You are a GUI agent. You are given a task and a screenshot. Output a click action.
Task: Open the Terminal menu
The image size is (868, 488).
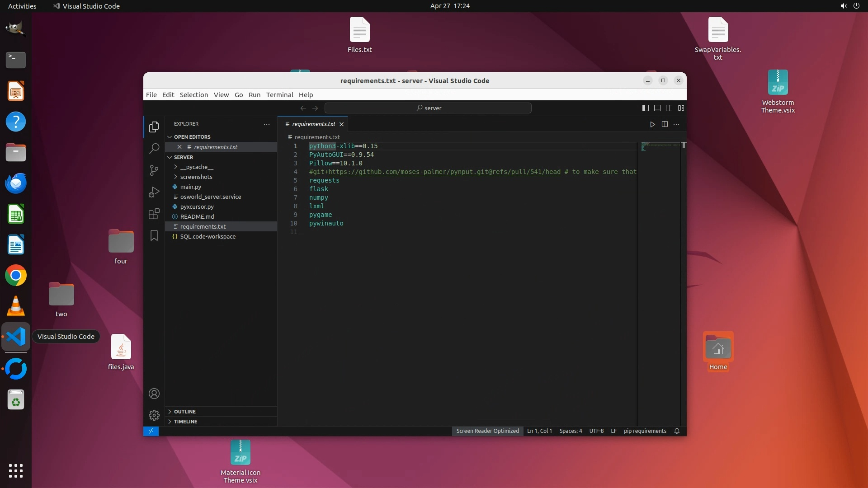pyautogui.click(x=279, y=95)
